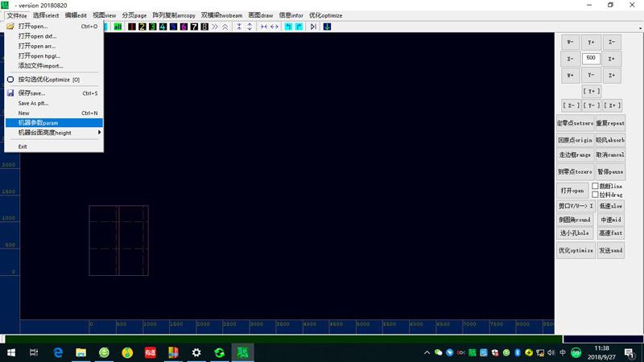Click the Y+ jog button
The image size is (644, 362).
591,43
